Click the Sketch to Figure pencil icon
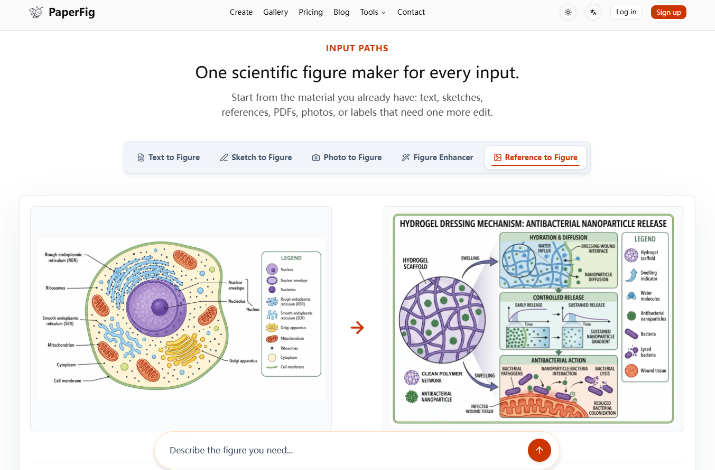The height and width of the screenshot is (470, 715). (224, 157)
